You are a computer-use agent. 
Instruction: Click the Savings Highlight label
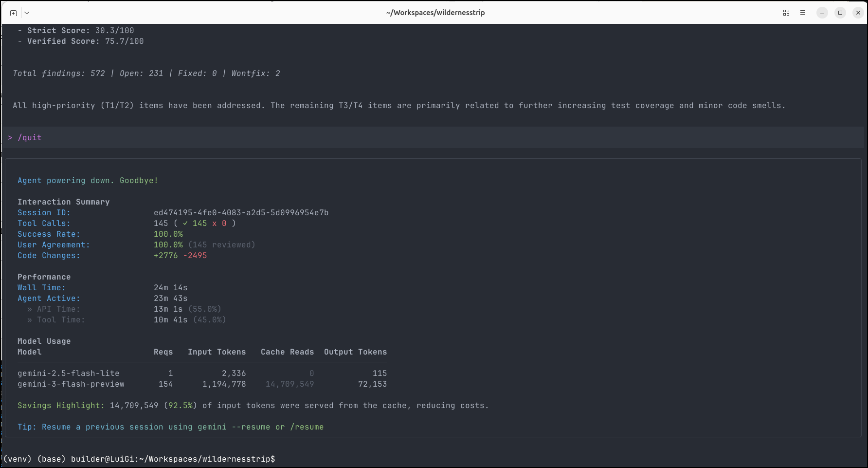[61, 406]
